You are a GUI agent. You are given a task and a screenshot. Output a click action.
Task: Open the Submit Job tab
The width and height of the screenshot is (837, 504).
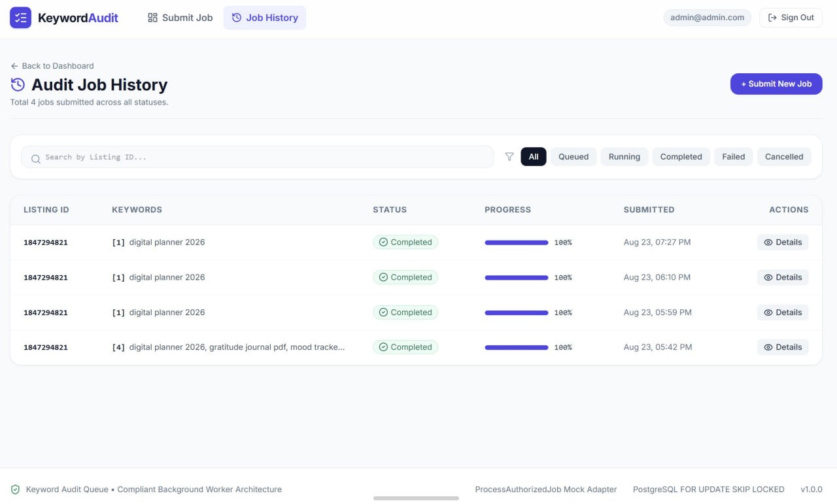[x=180, y=18]
